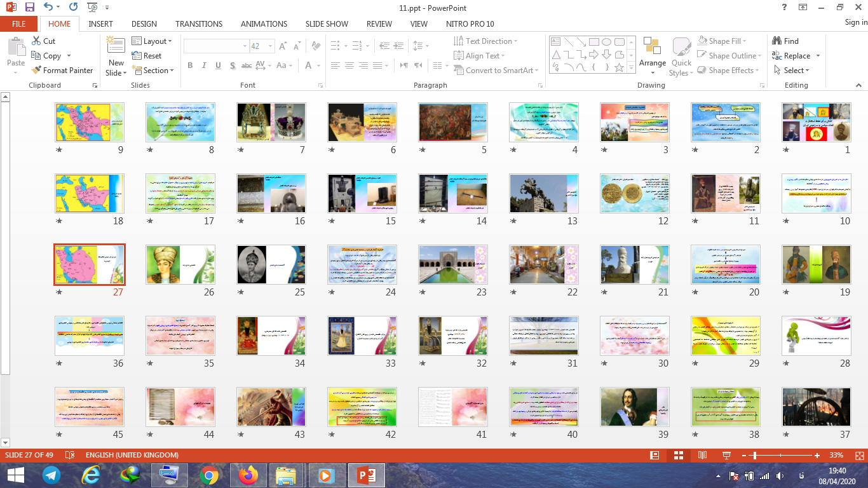Toggle Bold formatting button

tap(190, 65)
